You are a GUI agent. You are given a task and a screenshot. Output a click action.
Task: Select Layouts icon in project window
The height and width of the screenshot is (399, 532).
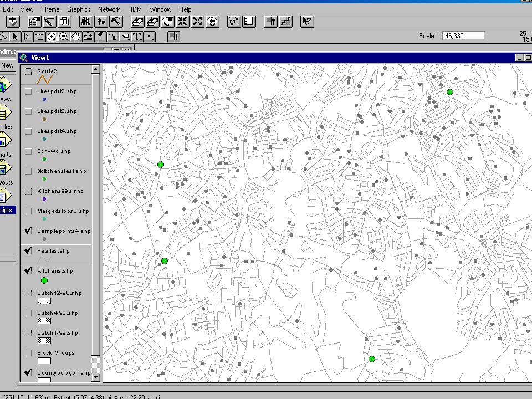[5, 168]
